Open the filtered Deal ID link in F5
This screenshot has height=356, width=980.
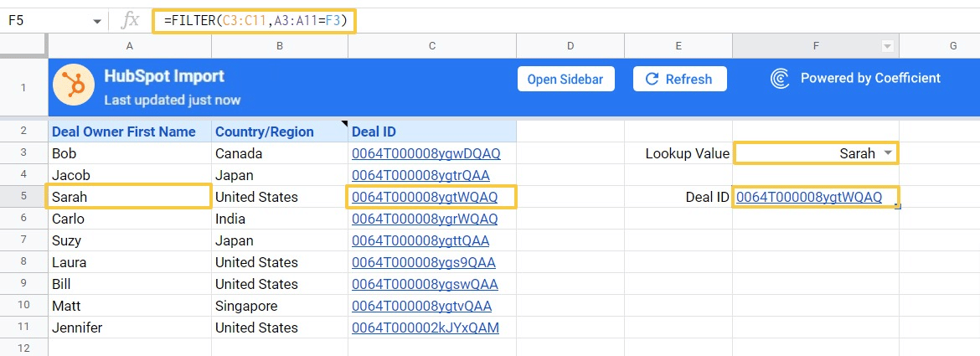pyautogui.click(x=809, y=198)
